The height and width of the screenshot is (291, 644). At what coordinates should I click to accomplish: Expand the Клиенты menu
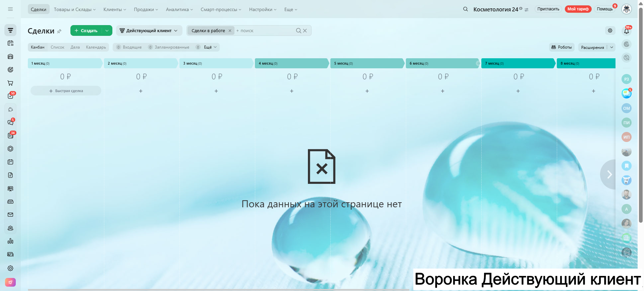(115, 9)
